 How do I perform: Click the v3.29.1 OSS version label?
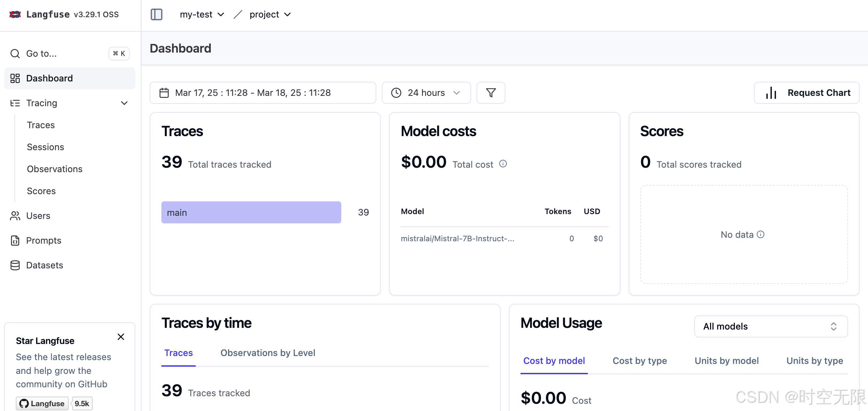coord(96,14)
